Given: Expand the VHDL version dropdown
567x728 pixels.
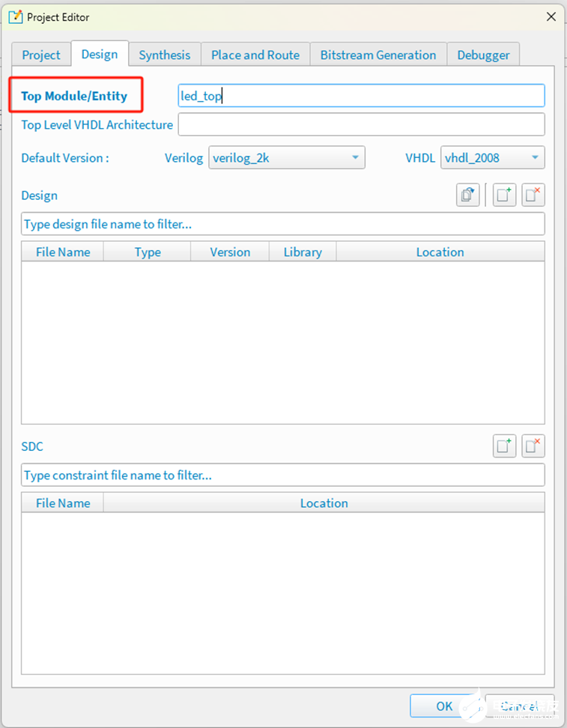Looking at the screenshot, I should 492,158.
